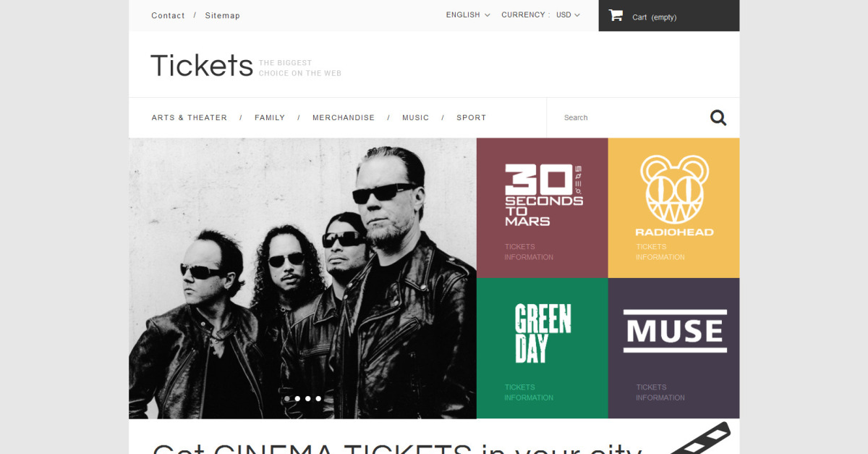Click the Green Day logo
The height and width of the screenshot is (454, 868).
pos(542,333)
